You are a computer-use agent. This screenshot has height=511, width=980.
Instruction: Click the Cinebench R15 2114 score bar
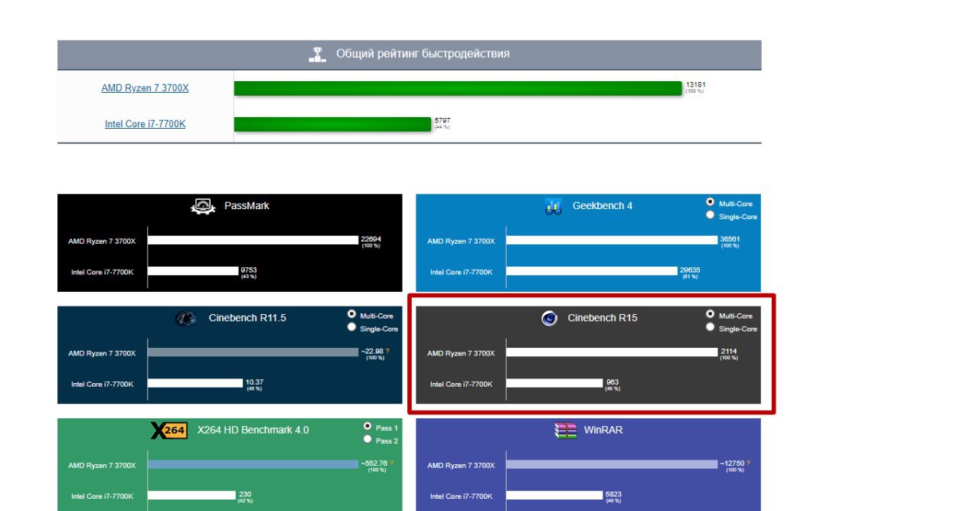(612, 352)
